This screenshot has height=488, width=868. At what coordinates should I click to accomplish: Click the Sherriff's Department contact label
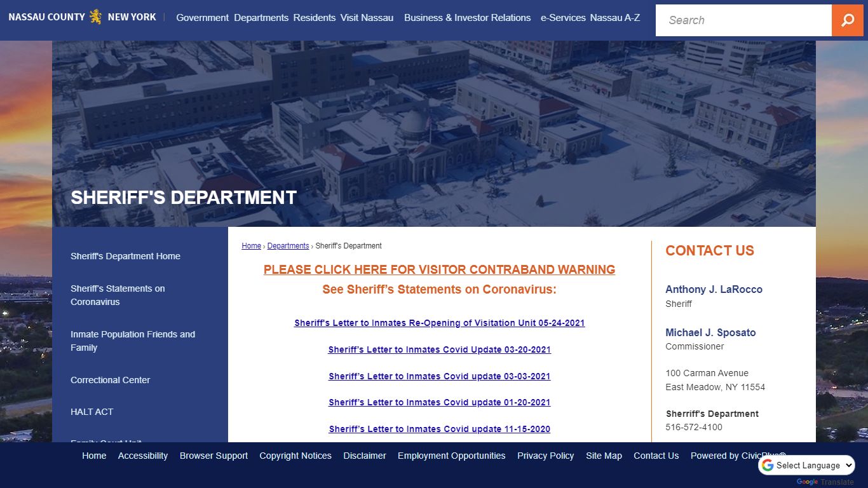tap(712, 414)
